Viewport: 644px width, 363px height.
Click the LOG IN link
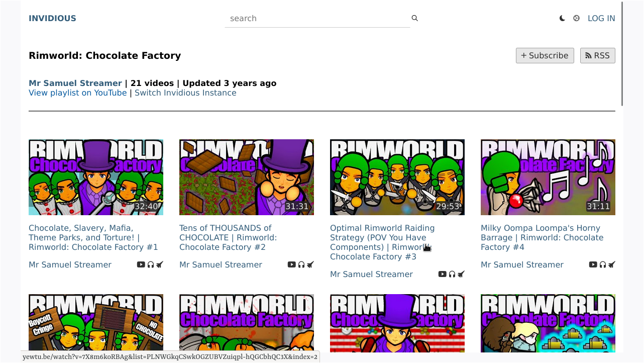pos(601,19)
